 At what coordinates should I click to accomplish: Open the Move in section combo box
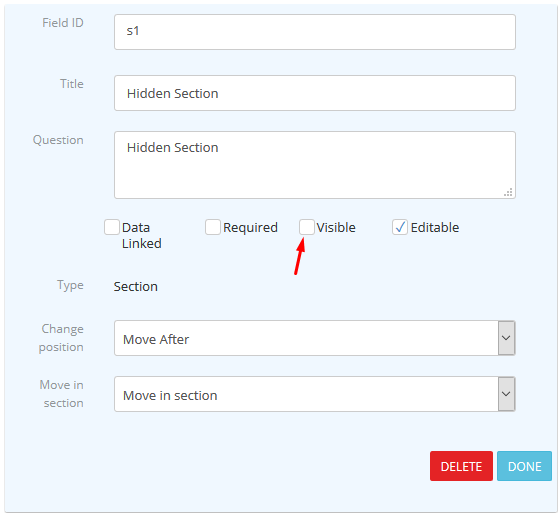[x=315, y=394]
